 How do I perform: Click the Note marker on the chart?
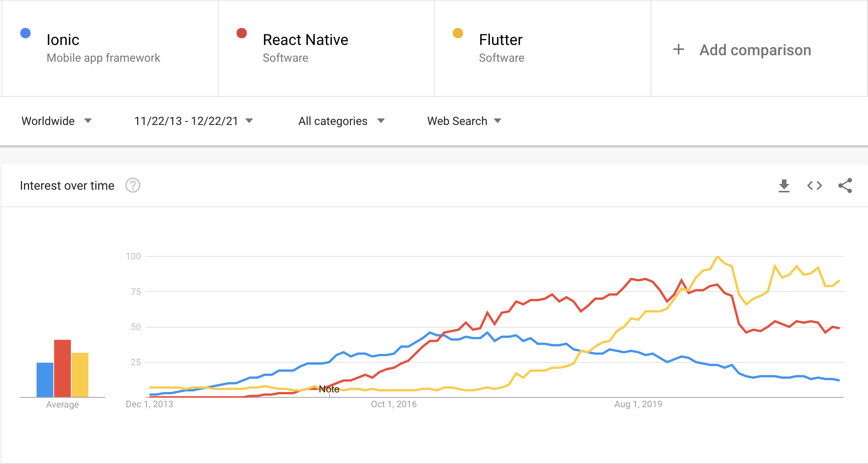point(329,389)
